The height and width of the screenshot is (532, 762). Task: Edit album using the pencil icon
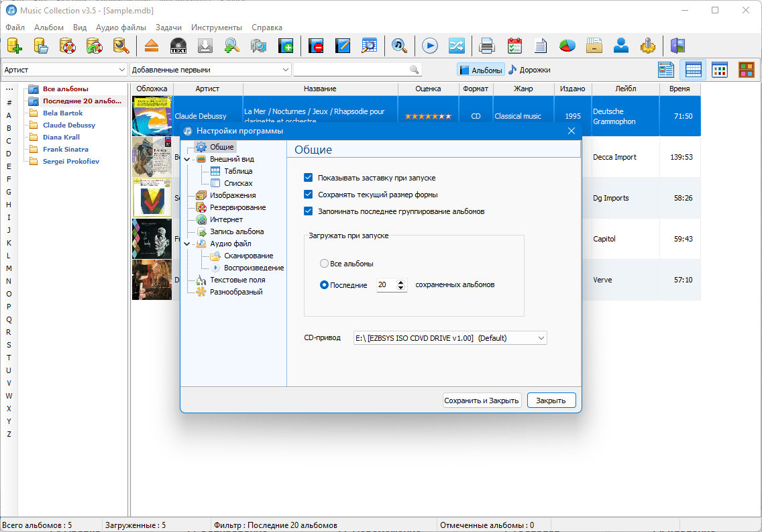pyautogui.click(x=343, y=46)
